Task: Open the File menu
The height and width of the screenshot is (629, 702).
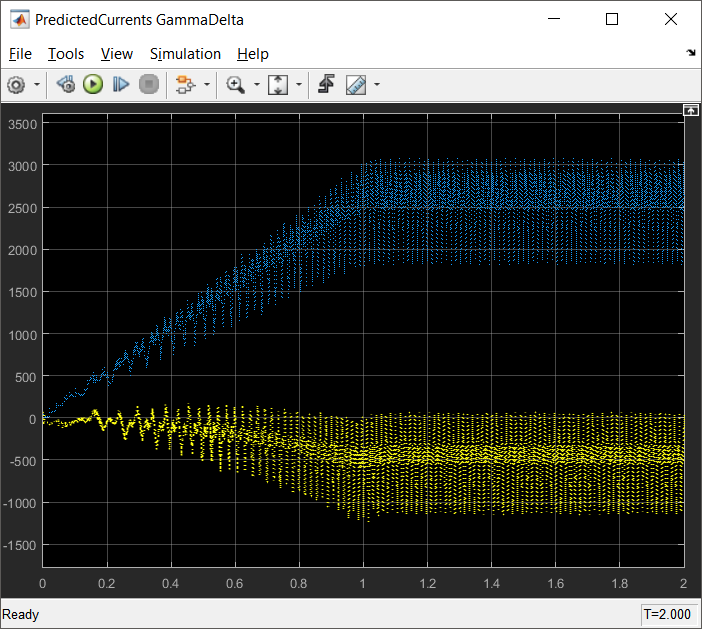Action: pos(20,54)
